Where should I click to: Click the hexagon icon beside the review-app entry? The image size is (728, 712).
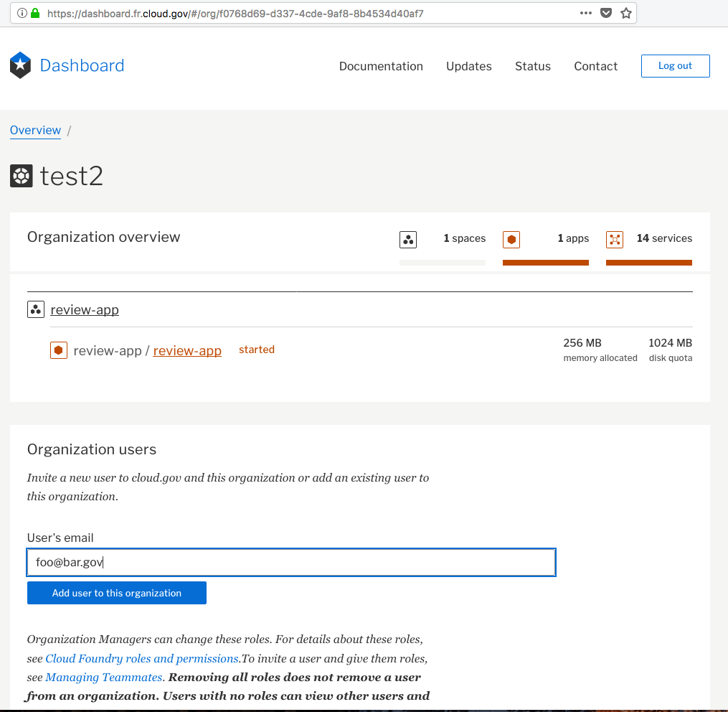[58, 350]
